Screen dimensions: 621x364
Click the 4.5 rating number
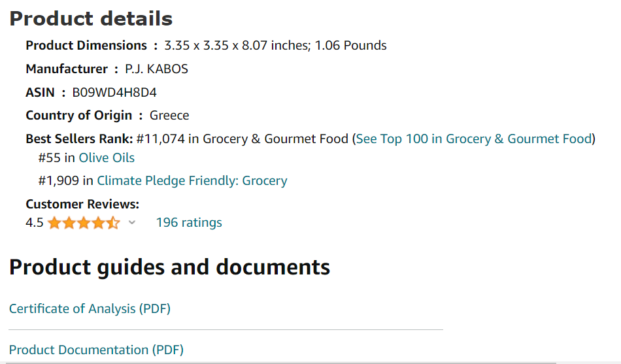[x=34, y=223]
